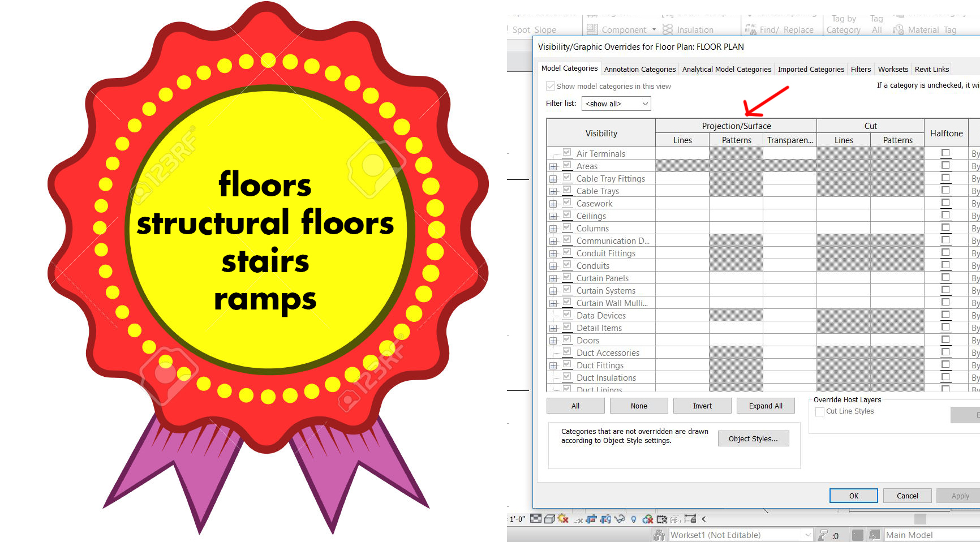Toggle Halftone checkbox for Air Terminals
980x542 pixels.
coord(945,153)
